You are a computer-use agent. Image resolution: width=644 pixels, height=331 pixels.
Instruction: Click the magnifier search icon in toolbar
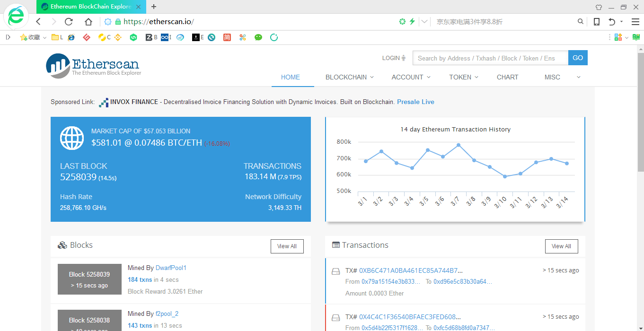click(x=581, y=22)
